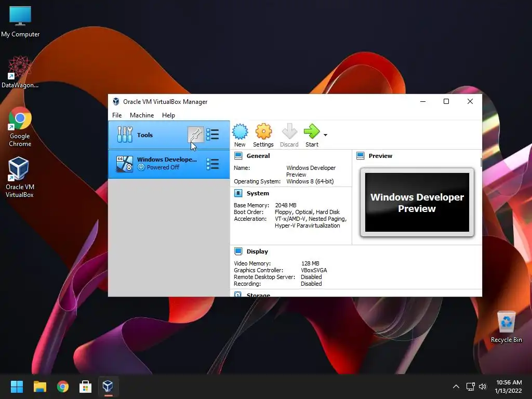Open My Computer desktop icon
Screen dimensions: 532x399
click(20, 22)
